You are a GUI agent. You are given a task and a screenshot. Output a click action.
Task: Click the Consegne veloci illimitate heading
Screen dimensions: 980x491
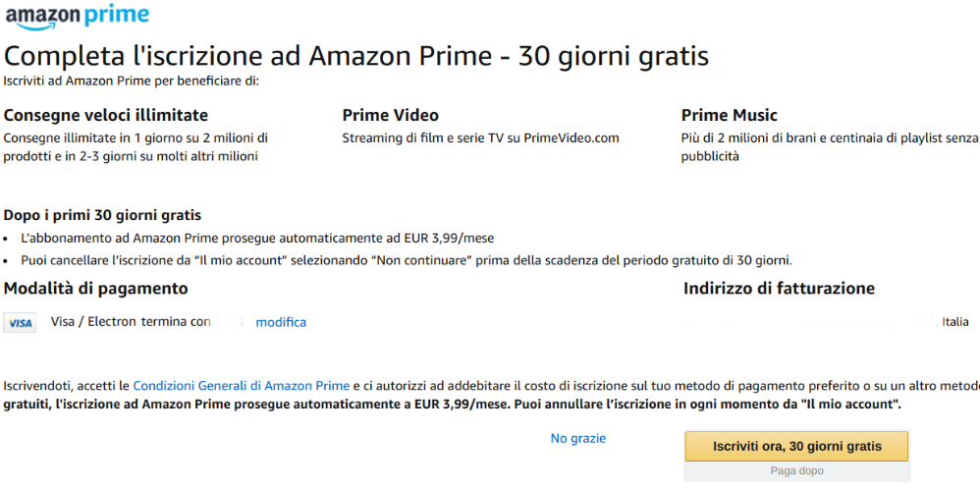[106, 115]
